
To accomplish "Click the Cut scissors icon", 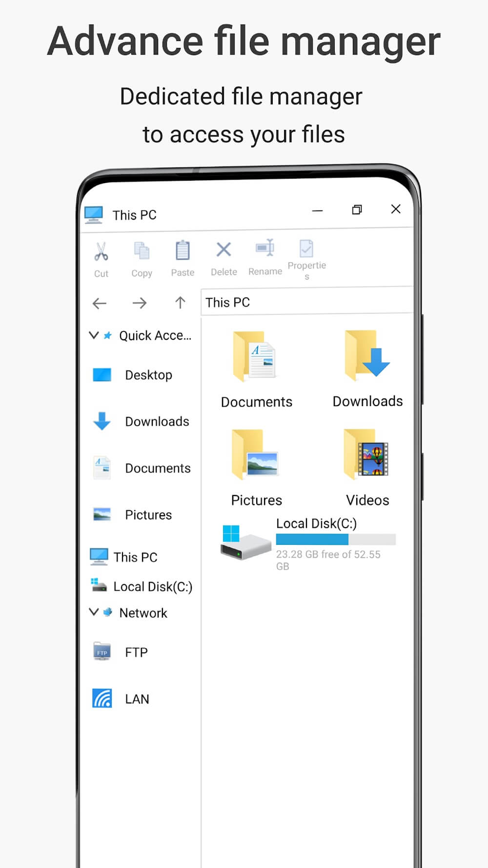I will [101, 252].
